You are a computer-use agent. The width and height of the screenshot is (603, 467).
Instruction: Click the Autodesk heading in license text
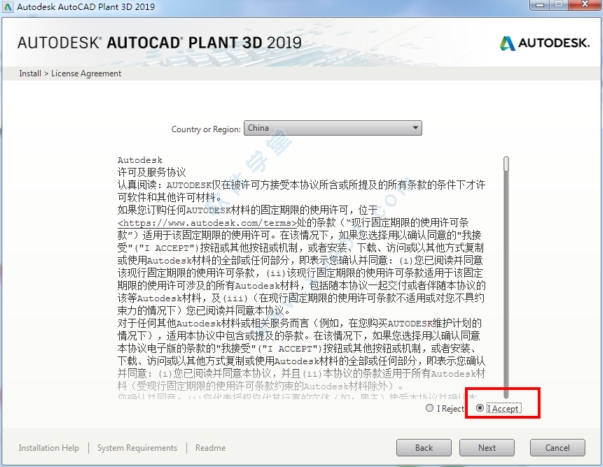point(140,160)
